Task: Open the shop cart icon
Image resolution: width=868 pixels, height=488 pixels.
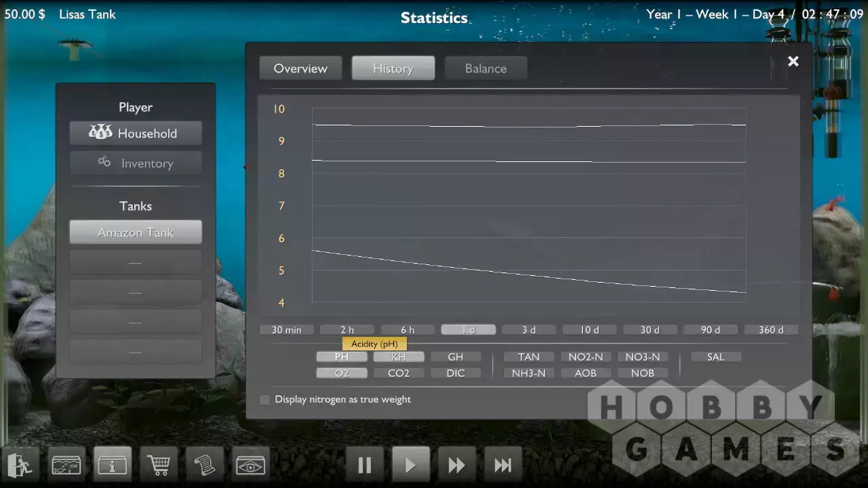Action: [159, 465]
